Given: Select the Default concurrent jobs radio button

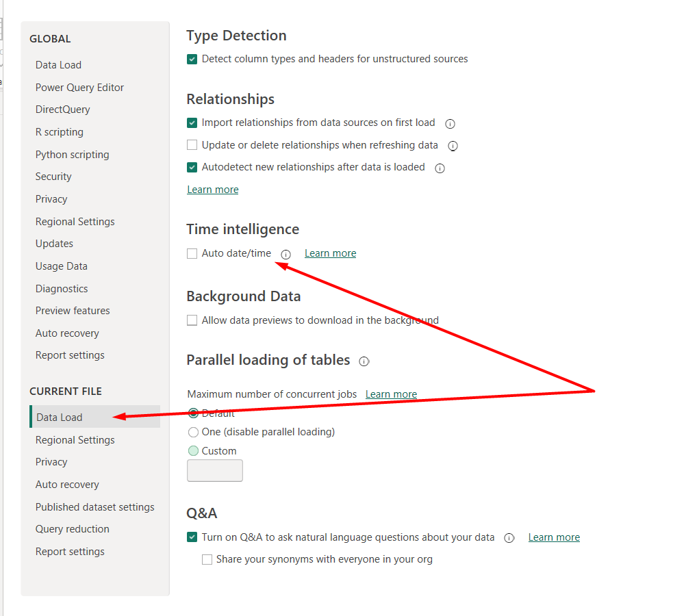Looking at the screenshot, I should (193, 413).
